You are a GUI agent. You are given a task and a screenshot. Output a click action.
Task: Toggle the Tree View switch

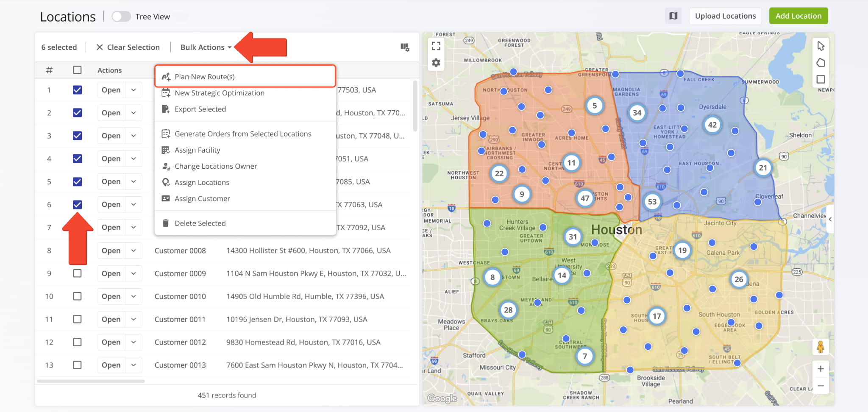(121, 17)
